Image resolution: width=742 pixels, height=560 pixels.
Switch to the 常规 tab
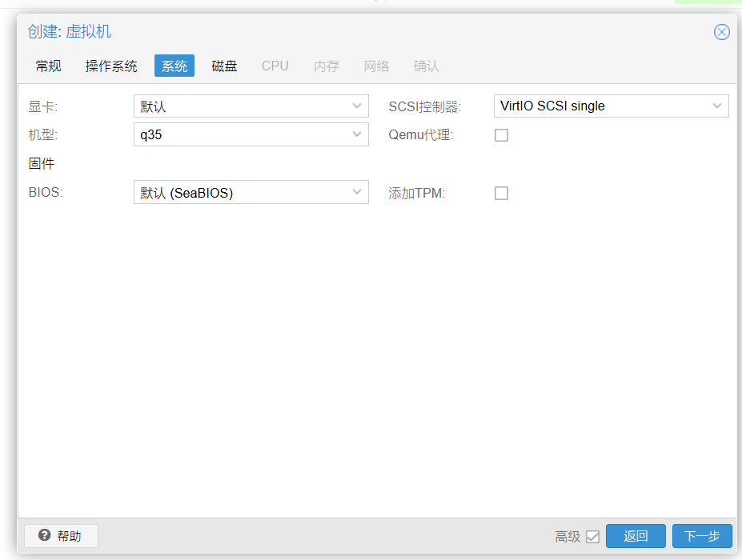[48, 66]
